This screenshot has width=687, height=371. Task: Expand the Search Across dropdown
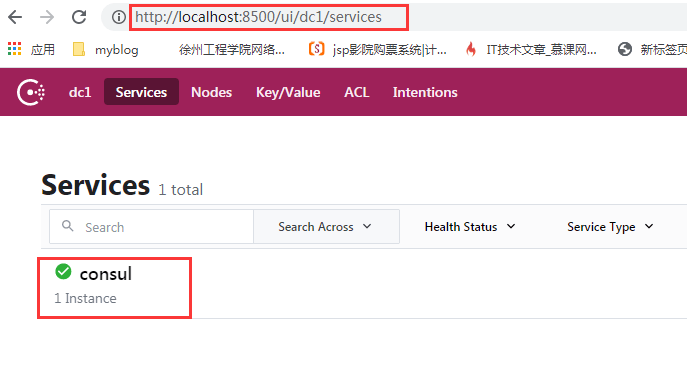326,226
